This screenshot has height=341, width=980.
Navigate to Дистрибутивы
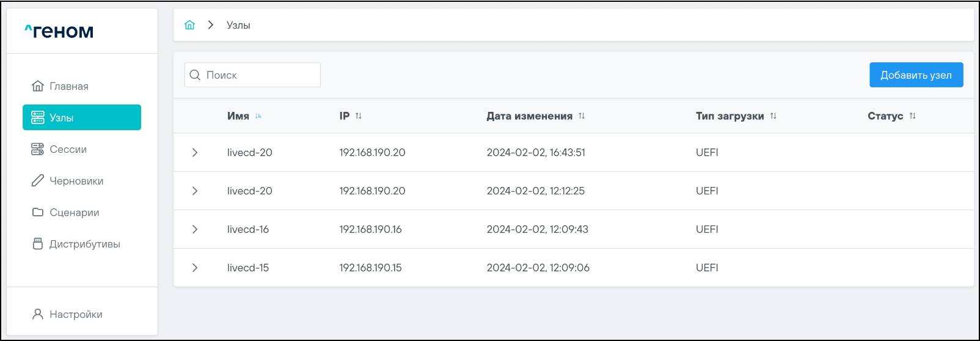coord(84,244)
